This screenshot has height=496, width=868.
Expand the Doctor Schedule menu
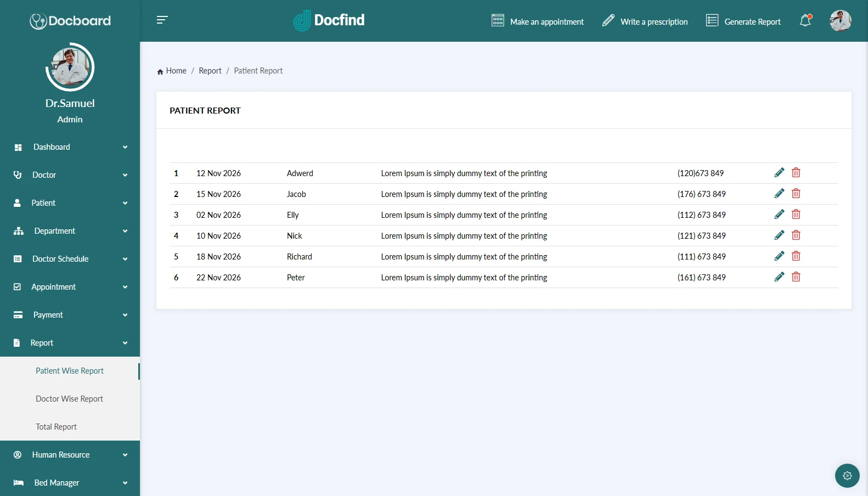[x=70, y=259]
